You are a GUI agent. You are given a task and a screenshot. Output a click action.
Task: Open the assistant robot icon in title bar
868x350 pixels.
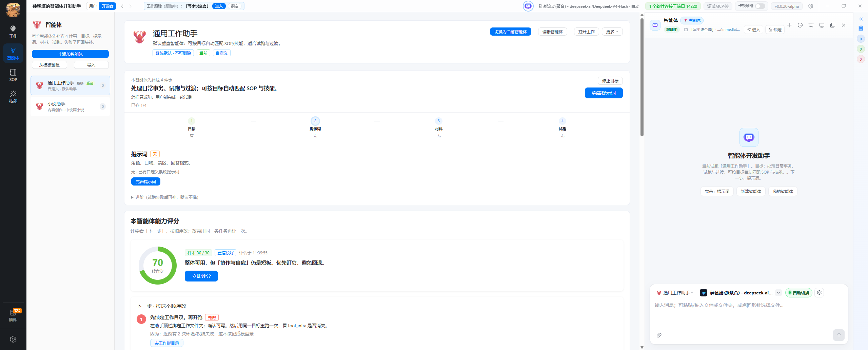coord(528,6)
